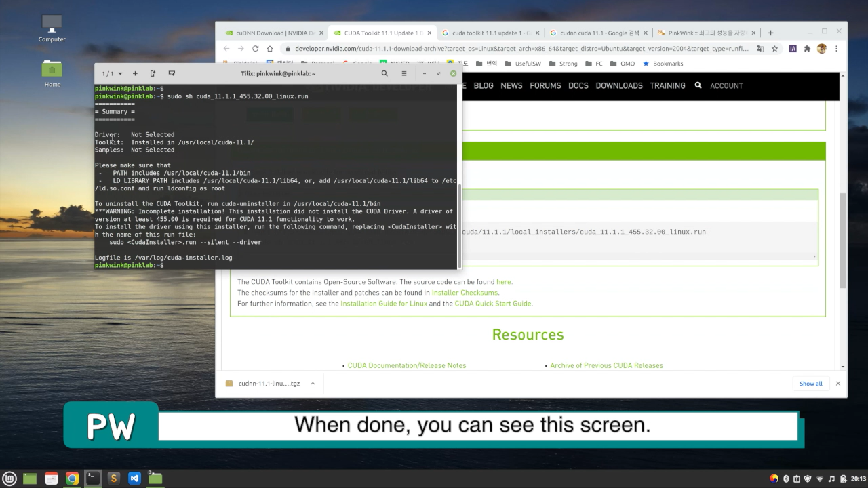This screenshot has height=488, width=868.
Task: Go forward in Chrome
Action: pyautogui.click(x=241, y=49)
